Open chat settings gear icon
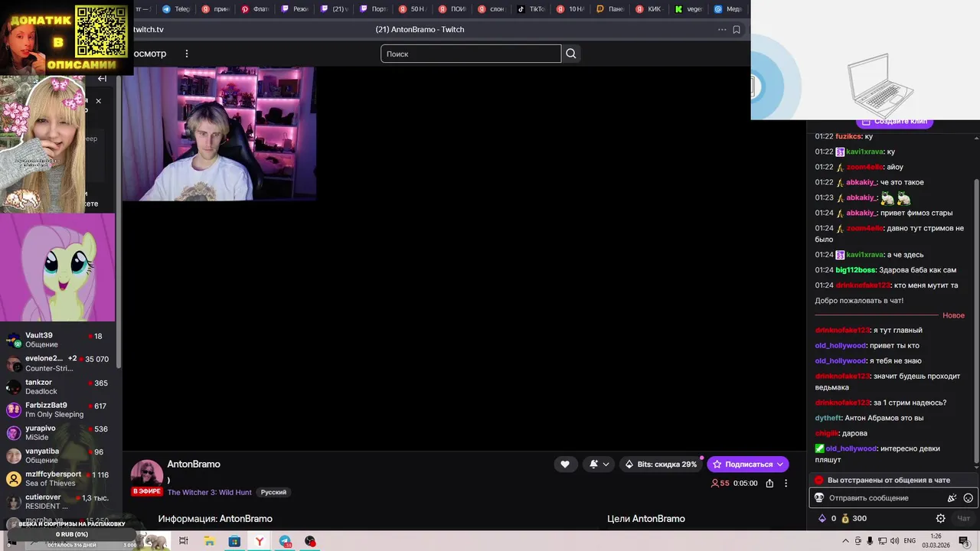Image resolution: width=980 pixels, height=551 pixels. pyautogui.click(x=941, y=518)
